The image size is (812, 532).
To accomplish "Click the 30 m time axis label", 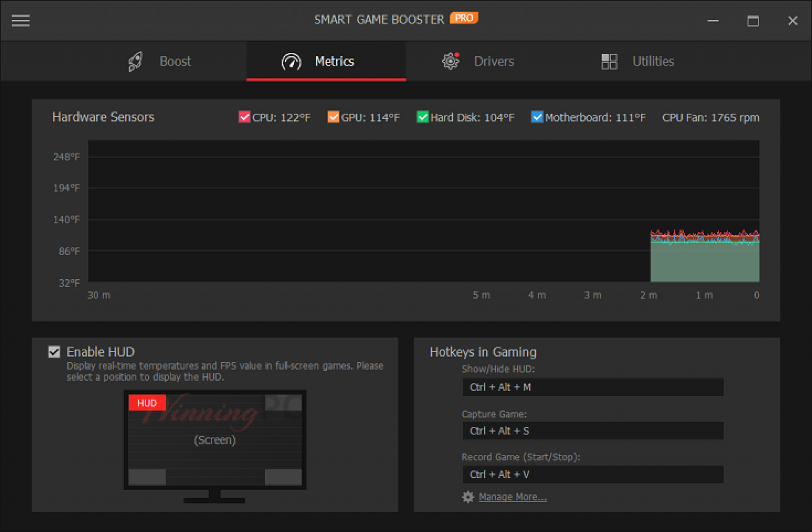I will tap(99, 295).
